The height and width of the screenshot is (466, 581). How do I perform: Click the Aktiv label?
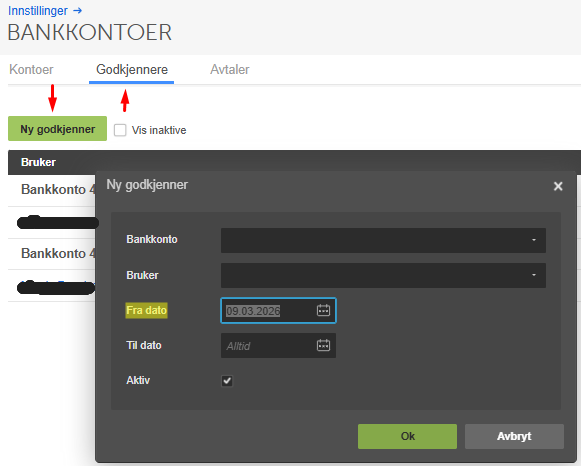click(x=138, y=380)
